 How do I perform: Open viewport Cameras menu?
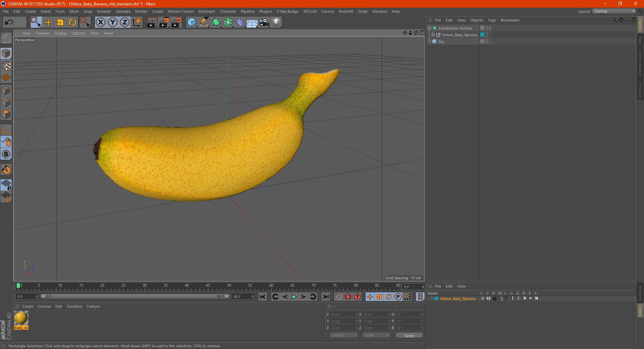42,33
